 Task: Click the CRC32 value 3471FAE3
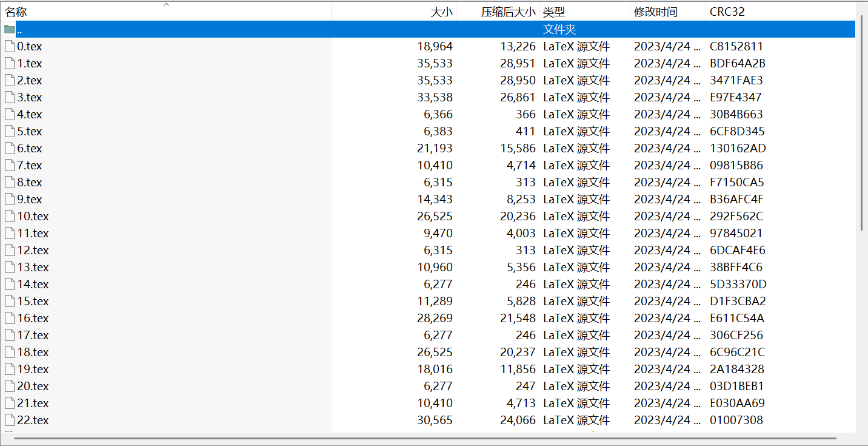(736, 80)
